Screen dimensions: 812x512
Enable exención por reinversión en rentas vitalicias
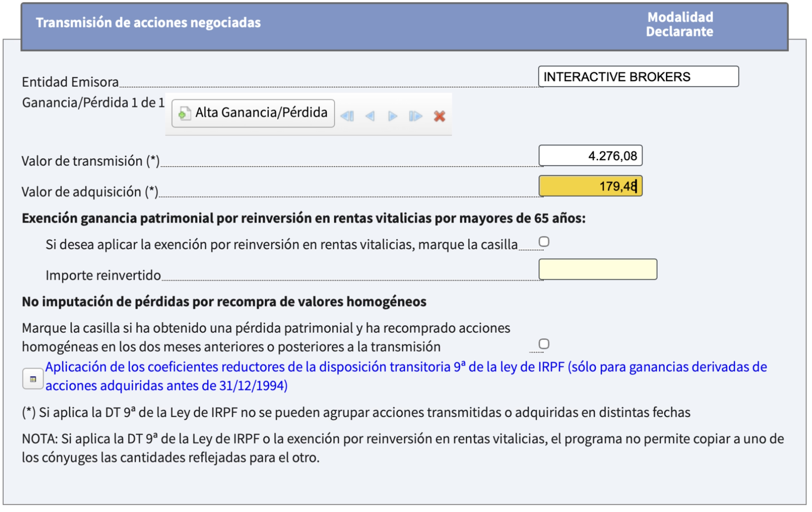(x=544, y=242)
